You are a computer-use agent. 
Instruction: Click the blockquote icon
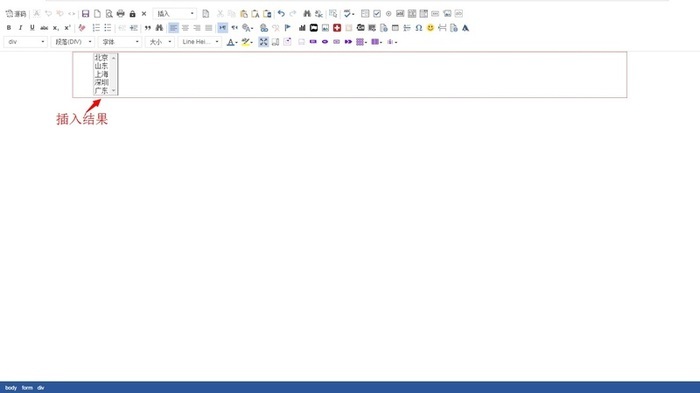(x=147, y=28)
